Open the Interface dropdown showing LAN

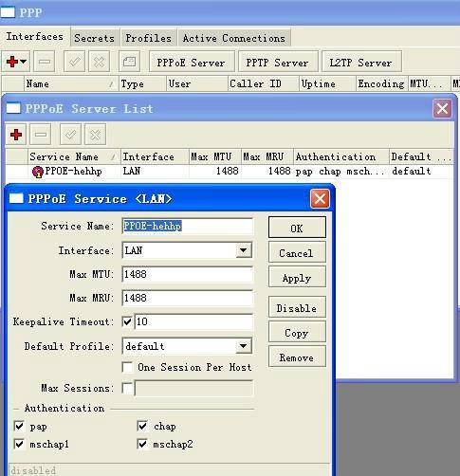pyautogui.click(x=244, y=250)
